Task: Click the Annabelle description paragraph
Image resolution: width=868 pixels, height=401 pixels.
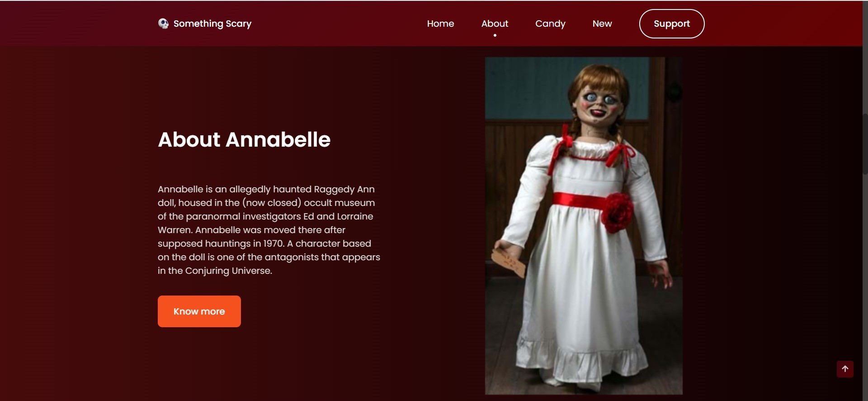Action: point(269,230)
